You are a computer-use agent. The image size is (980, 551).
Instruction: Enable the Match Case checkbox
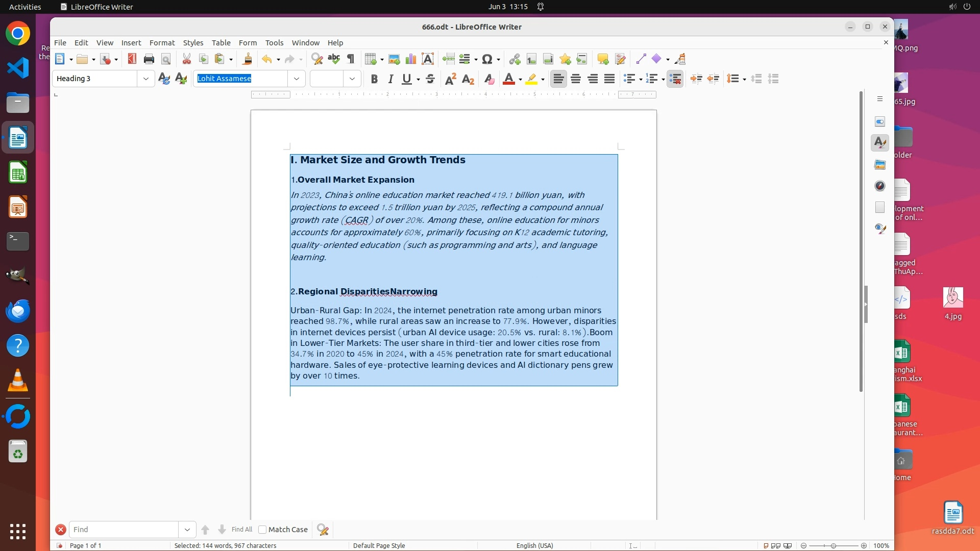click(262, 530)
